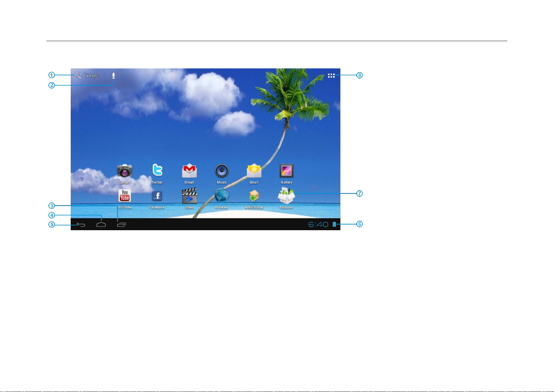Tap the 6:40 clock in status bar
Viewport: 554px width, 392px height.
318,225
